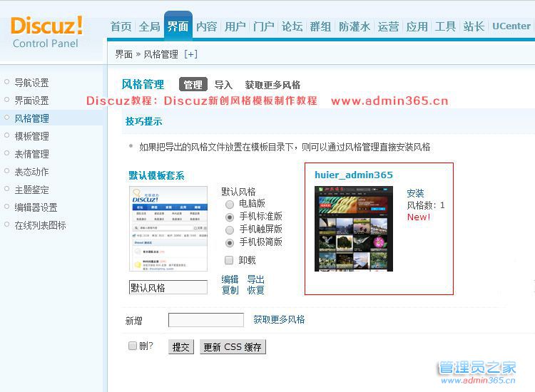The width and height of the screenshot is (535, 392).
Task: Click the 更新 CSS 缓存 button
Action: (233, 346)
